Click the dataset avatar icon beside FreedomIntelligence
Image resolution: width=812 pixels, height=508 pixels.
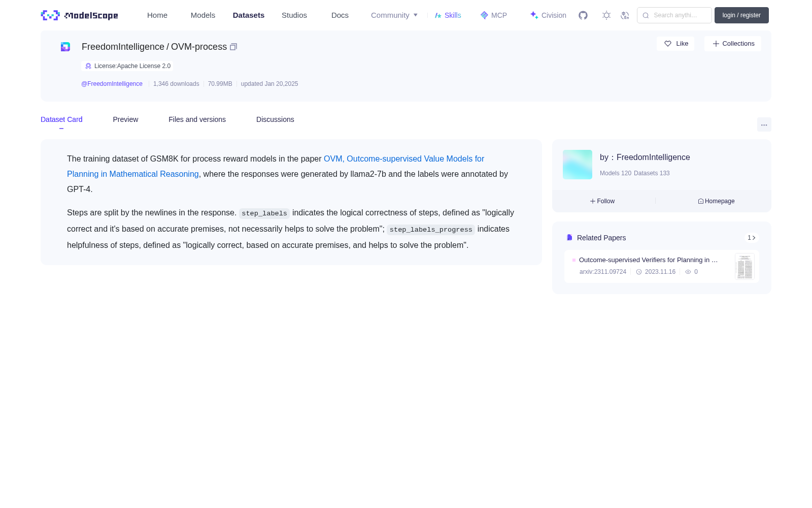65,47
